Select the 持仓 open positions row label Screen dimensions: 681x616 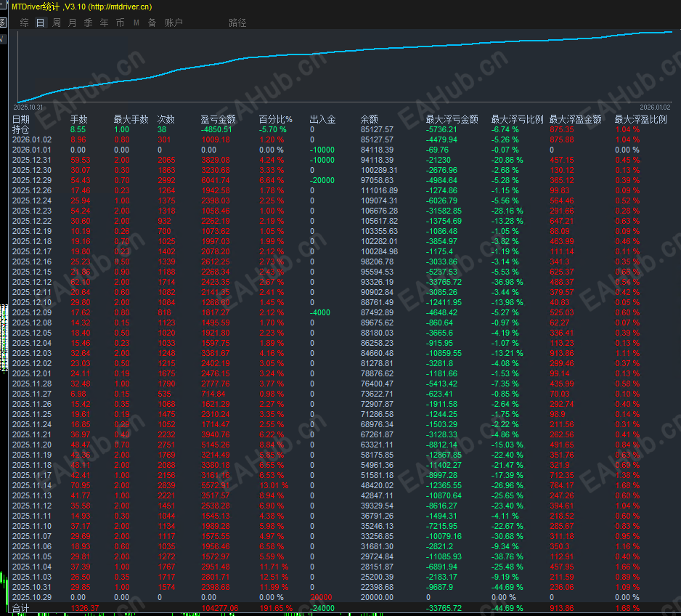[x=21, y=129]
